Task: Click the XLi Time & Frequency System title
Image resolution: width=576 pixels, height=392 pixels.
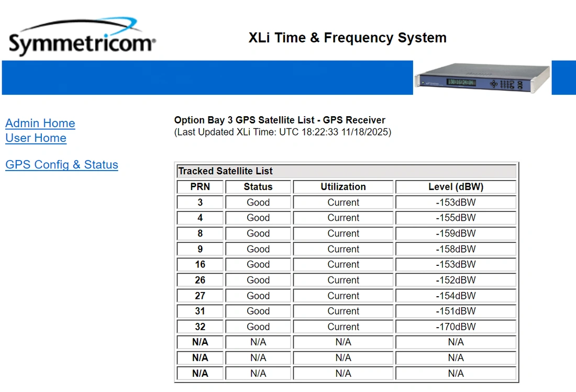Action: tap(347, 38)
